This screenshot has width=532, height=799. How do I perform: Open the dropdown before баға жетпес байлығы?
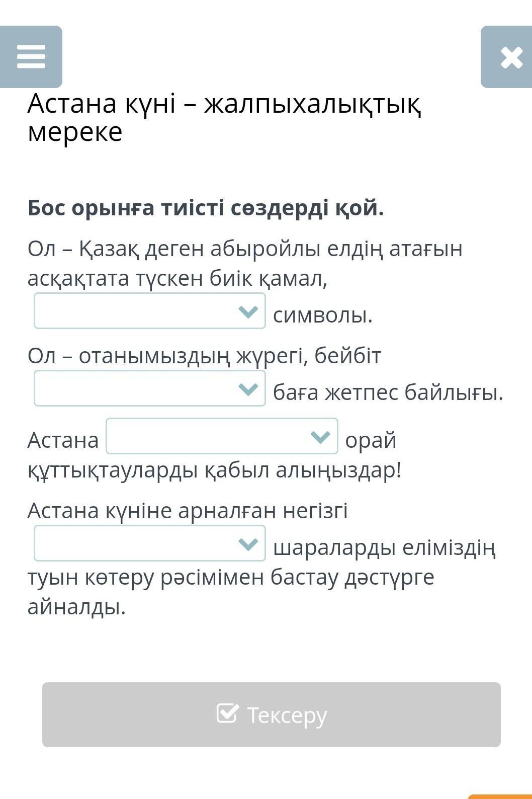150,388
